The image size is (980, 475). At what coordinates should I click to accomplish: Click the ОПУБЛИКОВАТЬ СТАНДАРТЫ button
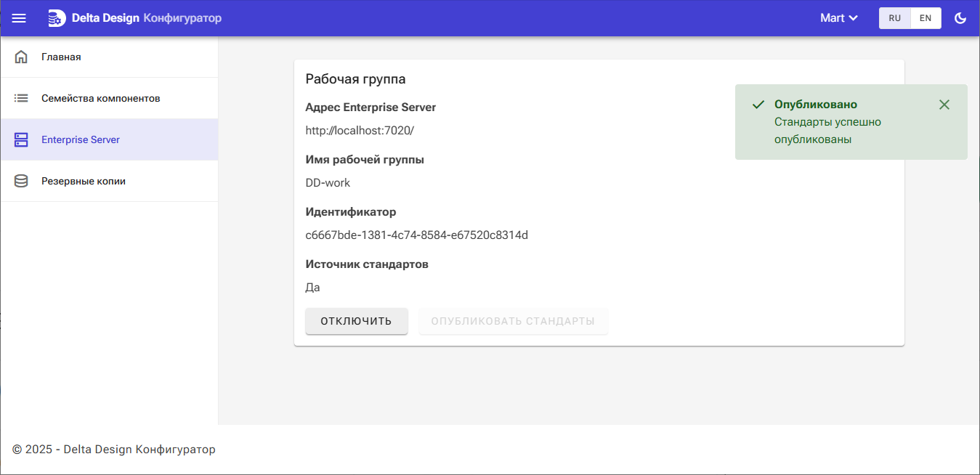[x=514, y=321]
